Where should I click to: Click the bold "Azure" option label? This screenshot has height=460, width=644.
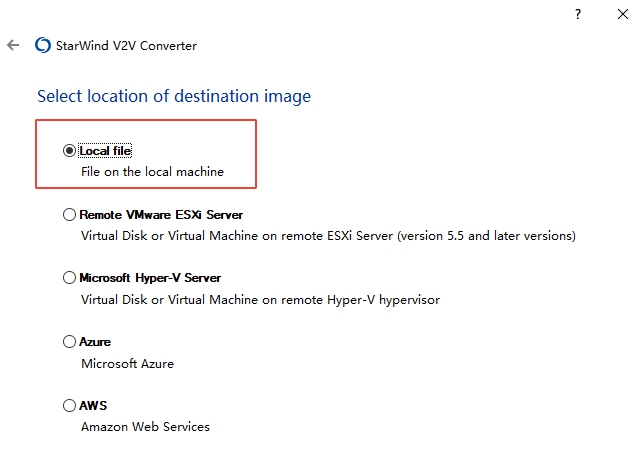pyautogui.click(x=95, y=342)
